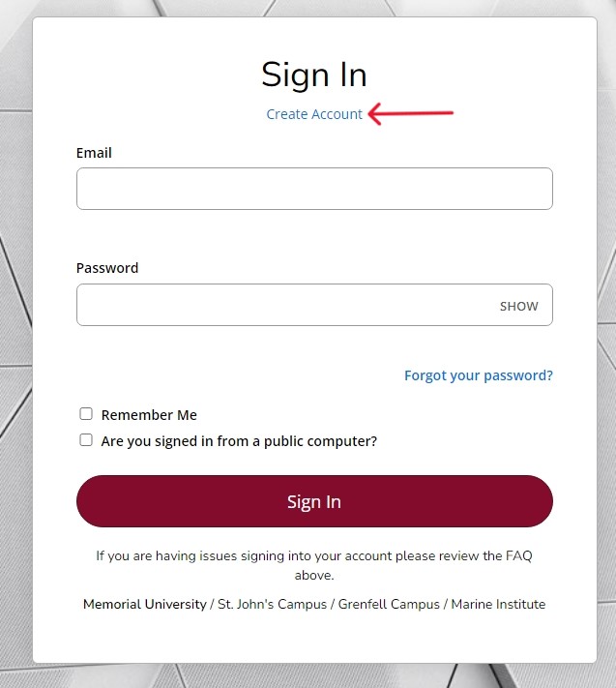Click the Email field label
This screenshot has width=616, height=688.
point(94,153)
